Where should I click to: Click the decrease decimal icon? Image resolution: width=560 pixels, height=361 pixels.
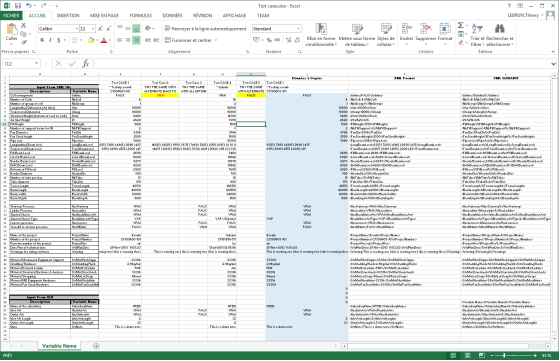pos(297,40)
